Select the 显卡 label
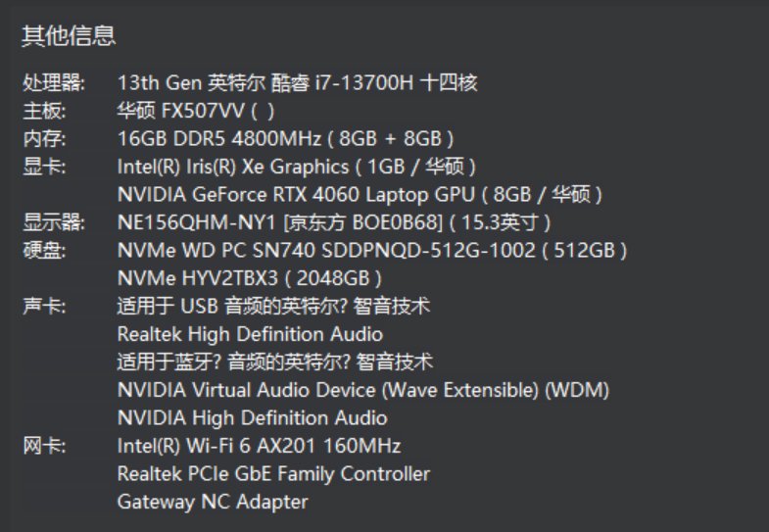 click(x=44, y=167)
